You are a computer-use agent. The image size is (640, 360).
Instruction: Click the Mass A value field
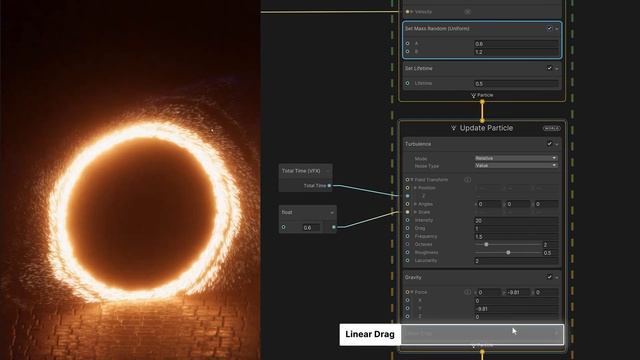516,44
